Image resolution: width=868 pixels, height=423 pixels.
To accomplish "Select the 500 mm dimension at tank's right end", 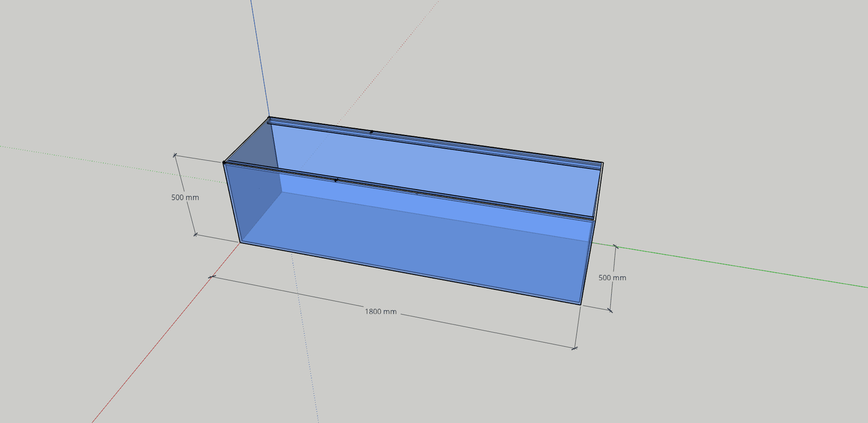I will point(612,278).
